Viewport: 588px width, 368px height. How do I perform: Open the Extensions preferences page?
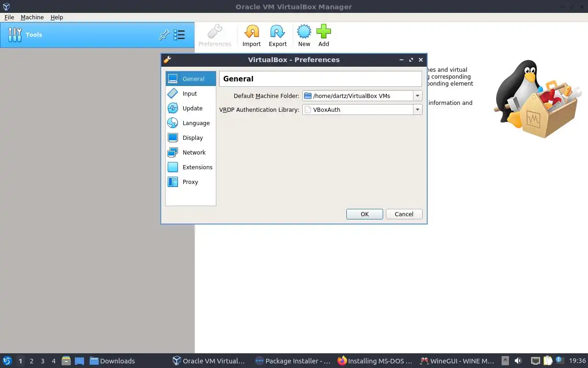(191, 167)
